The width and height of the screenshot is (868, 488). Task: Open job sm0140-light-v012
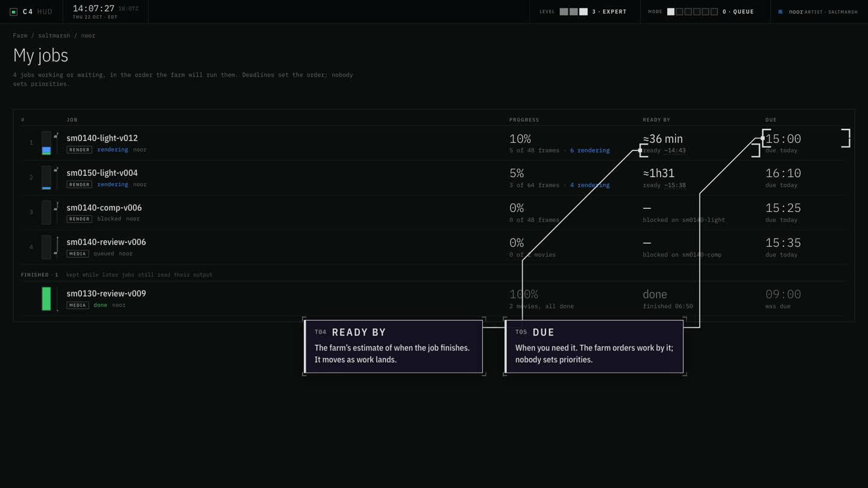tap(102, 138)
